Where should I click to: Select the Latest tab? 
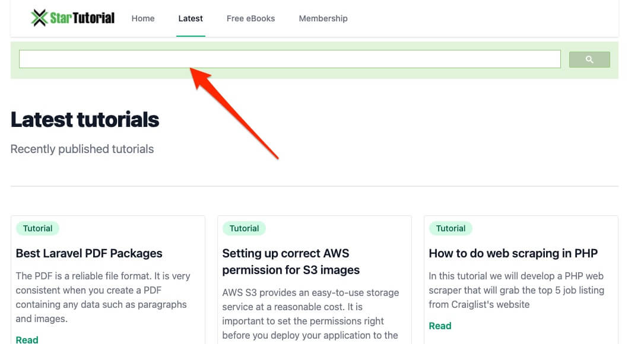191,18
